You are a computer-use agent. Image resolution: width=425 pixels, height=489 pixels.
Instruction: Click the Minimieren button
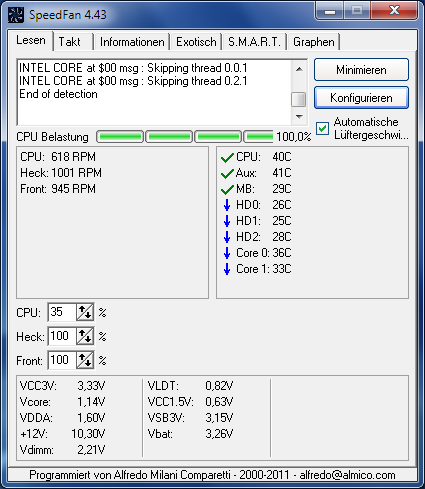[361, 70]
